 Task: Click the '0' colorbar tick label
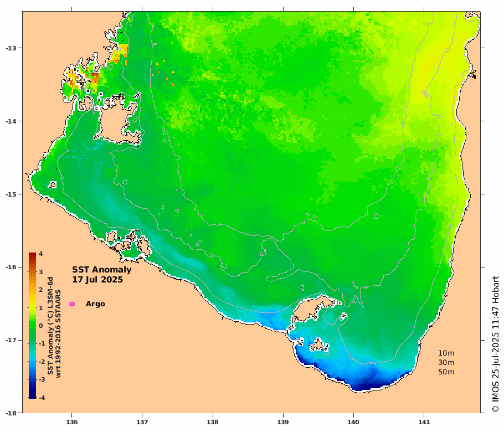41,326
